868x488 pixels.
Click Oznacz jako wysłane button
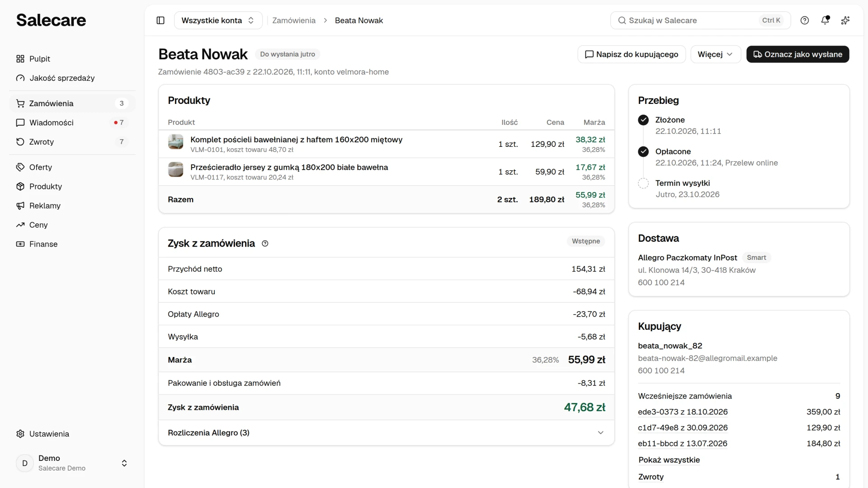(x=797, y=54)
